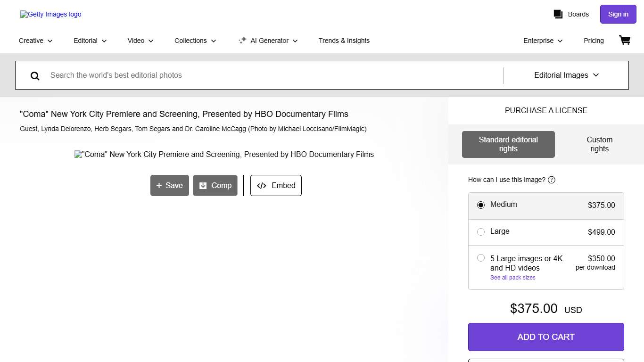Expand the Enterprise dropdown menu
This screenshot has width=644, height=362.
pyautogui.click(x=543, y=41)
